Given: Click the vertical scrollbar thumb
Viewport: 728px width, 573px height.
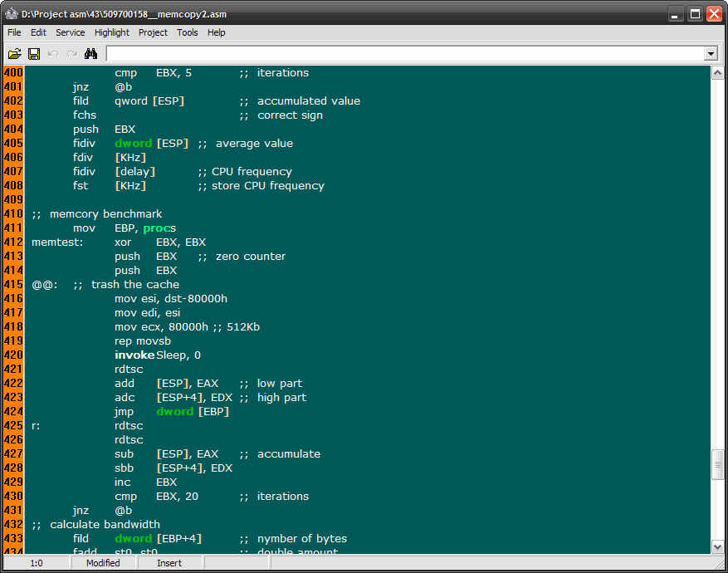Looking at the screenshot, I should (717, 464).
